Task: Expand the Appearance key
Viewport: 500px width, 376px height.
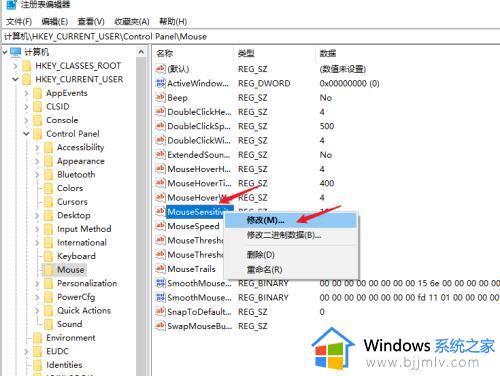Action: point(37,161)
